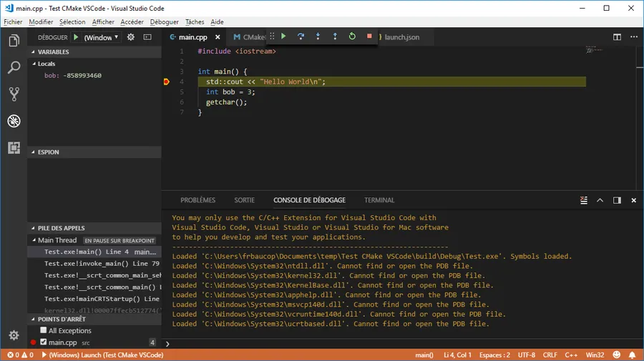The height and width of the screenshot is (361, 644).
Task: Click the debug console input field
Action: click(402, 344)
